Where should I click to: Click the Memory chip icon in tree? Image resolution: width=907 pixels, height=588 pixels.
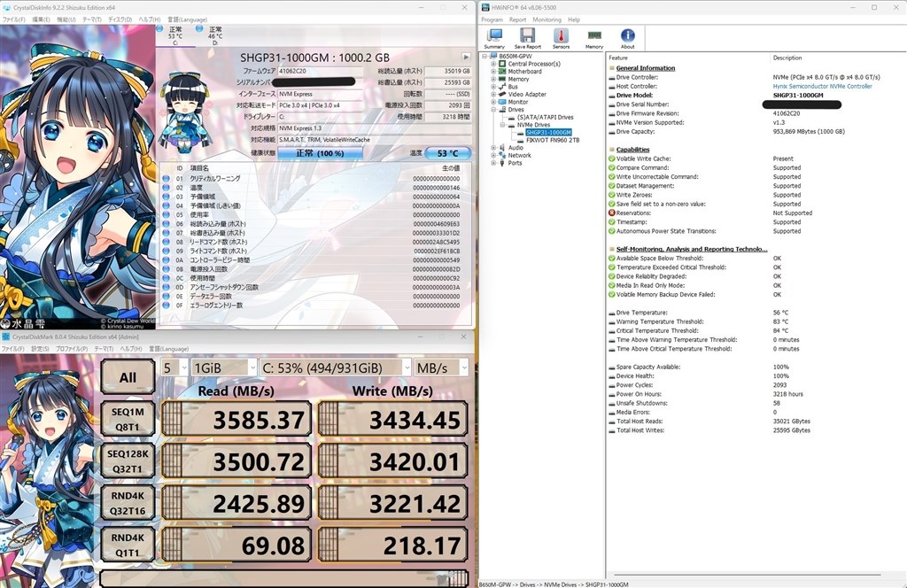point(502,79)
